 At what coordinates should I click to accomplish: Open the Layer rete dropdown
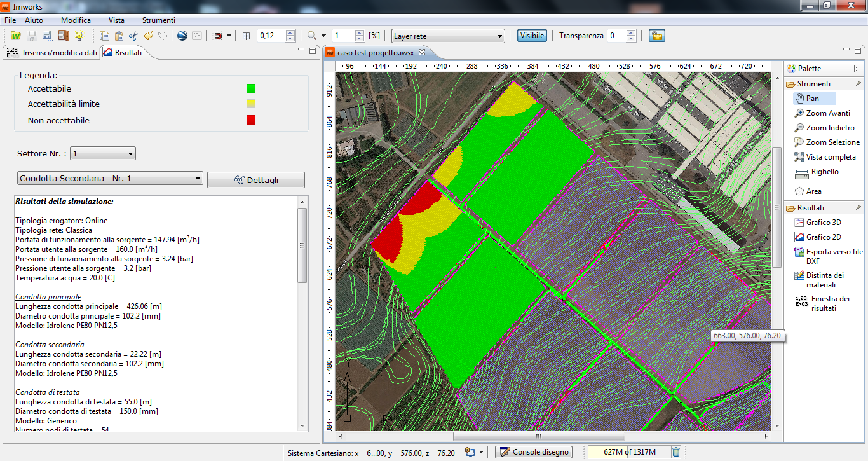[x=448, y=36]
